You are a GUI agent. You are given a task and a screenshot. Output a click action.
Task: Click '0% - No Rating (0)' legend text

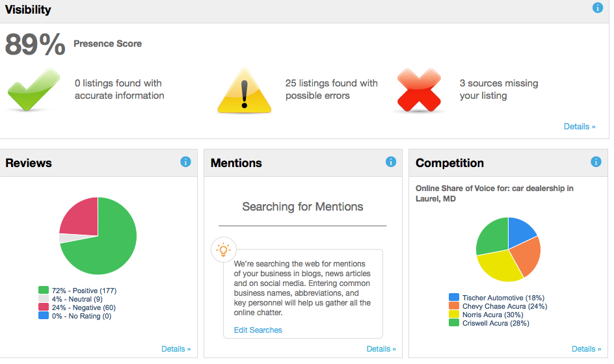coord(81,316)
